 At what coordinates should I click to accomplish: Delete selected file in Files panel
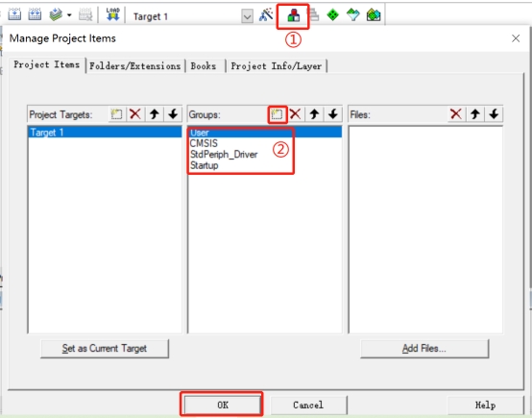[x=456, y=114]
